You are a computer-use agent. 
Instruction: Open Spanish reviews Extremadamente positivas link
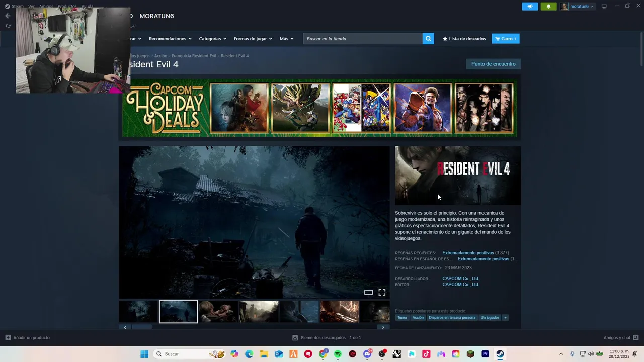483,259
